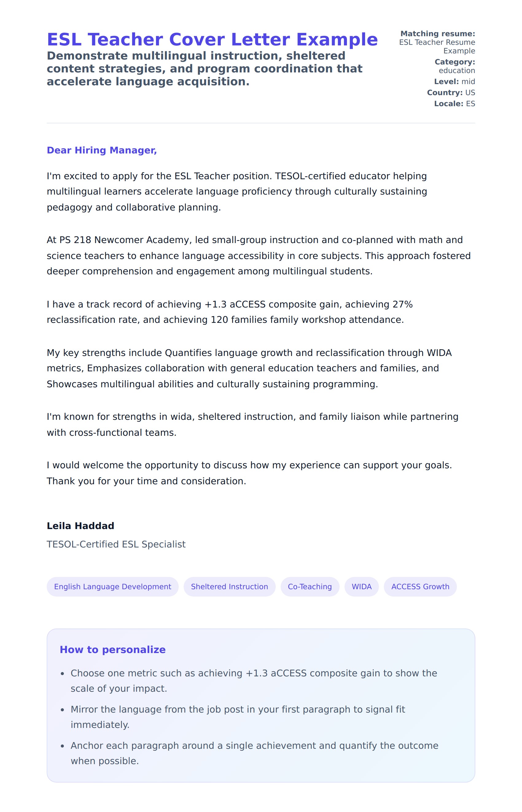Image resolution: width=522 pixels, height=812 pixels.
Task: Click the Locale ES metadata
Action: click(x=454, y=104)
